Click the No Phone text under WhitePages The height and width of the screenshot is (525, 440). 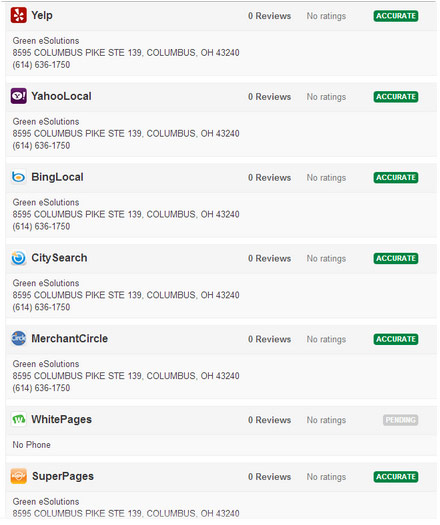tap(31, 445)
